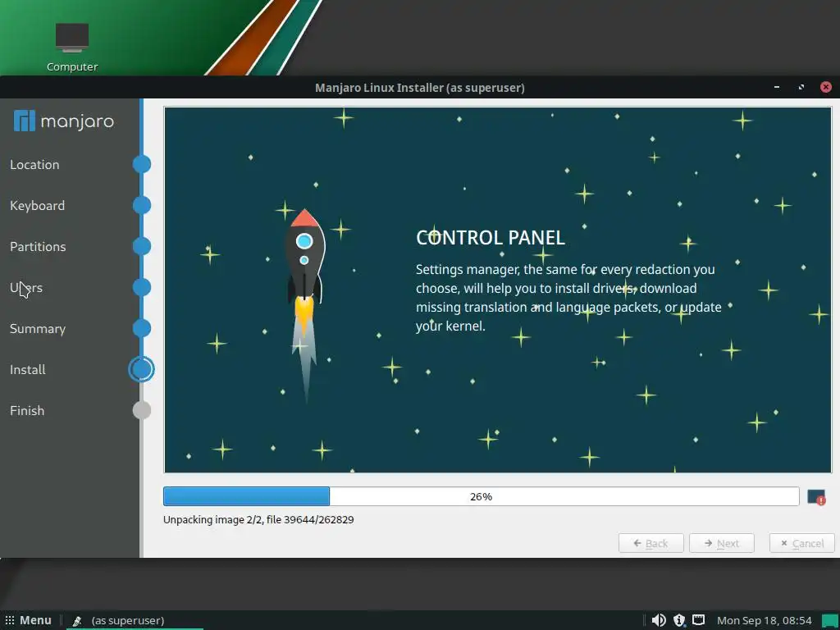Select the Finish step label
The height and width of the screenshot is (630, 840).
coord(27,411)
